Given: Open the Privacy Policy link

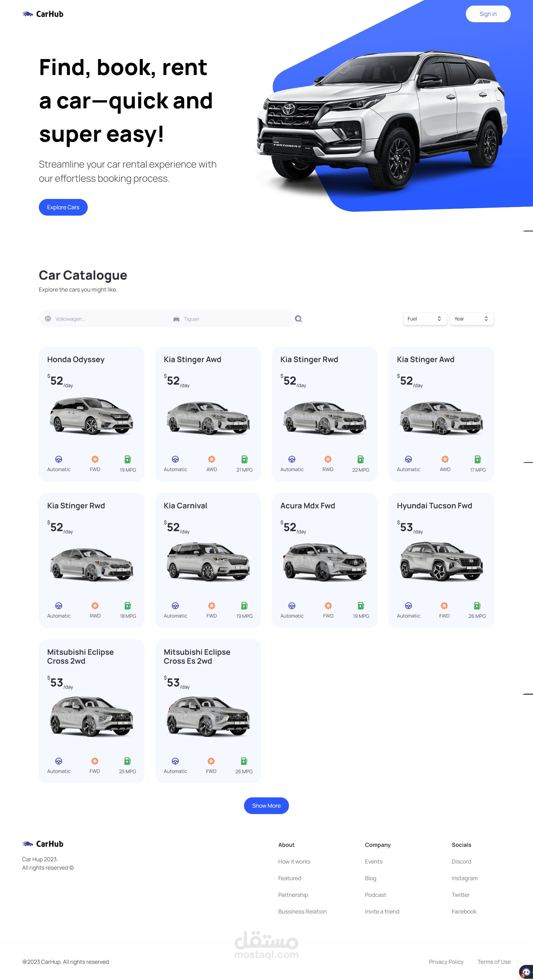Looking at the screenshot, I should (x=446, y=962).
